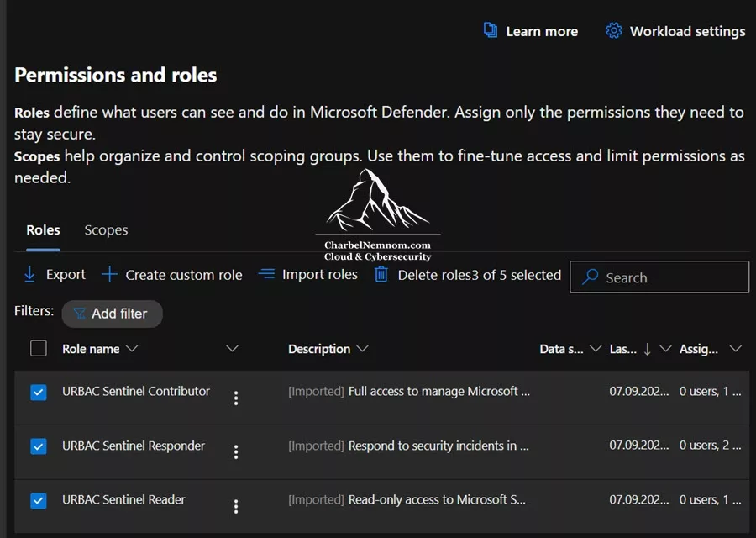The height and width of the screenshot is (538, 756).
Task: Click Import roles
Action: click(320, 274)
